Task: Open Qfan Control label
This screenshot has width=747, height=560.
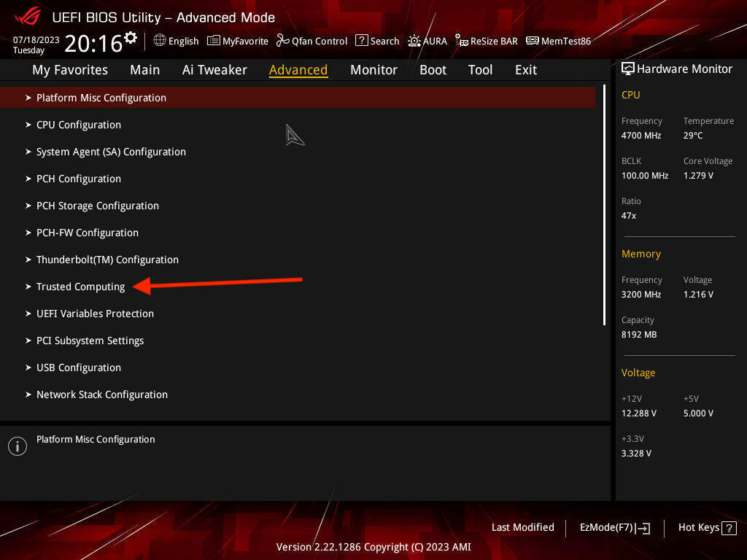Action: [x=320, y=41]
